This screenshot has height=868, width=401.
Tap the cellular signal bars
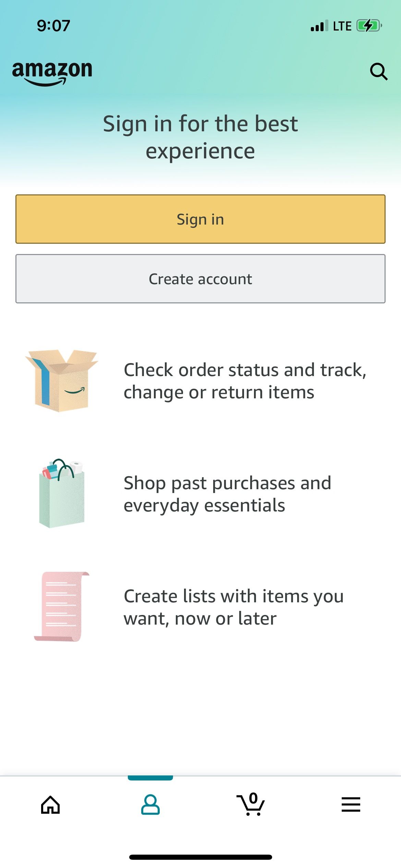click(x=319, y=26)
